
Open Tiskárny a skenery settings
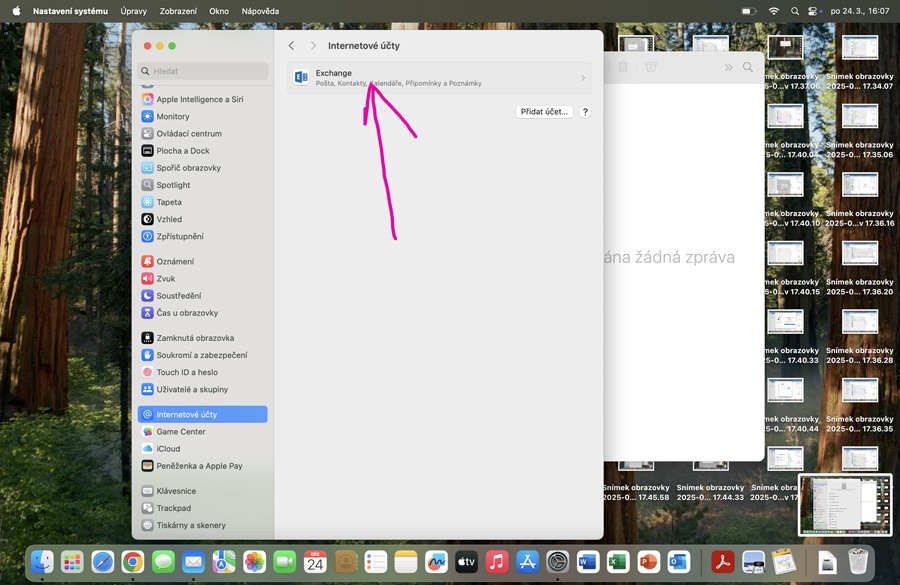tap(191, 525)
